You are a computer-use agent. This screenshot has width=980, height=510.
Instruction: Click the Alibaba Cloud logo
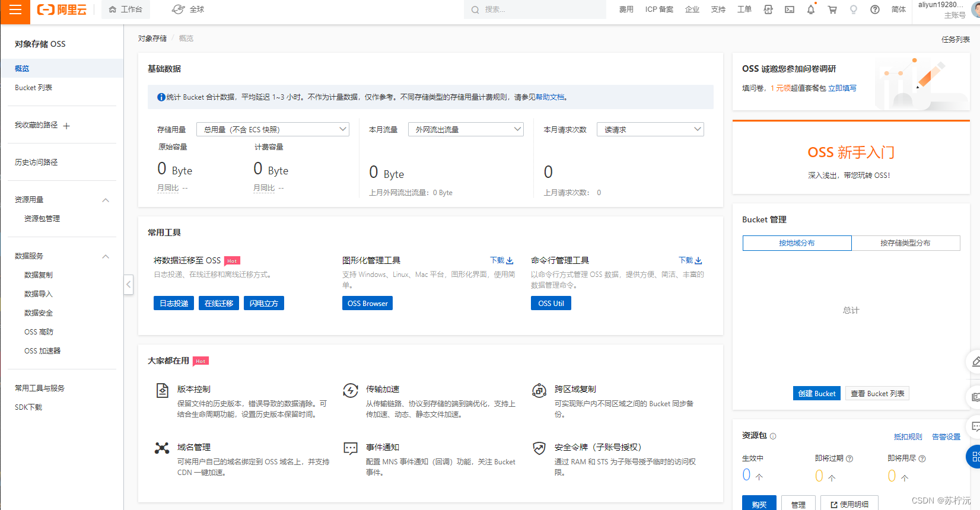[62, 9]
